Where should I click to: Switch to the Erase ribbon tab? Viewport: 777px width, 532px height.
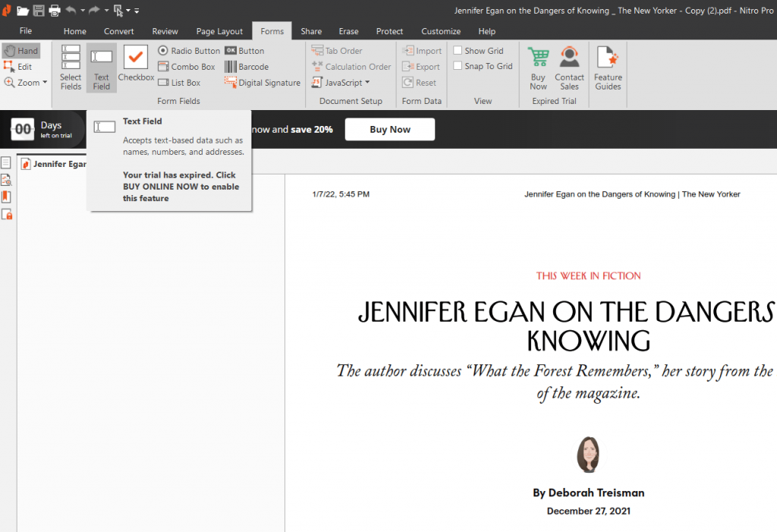tap(349, 31)
